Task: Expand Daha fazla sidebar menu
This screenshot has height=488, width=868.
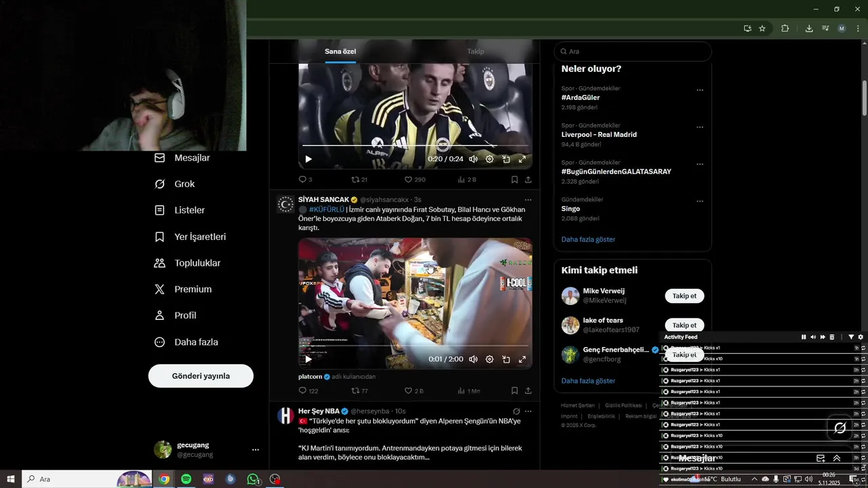Action: click(186, 342)
